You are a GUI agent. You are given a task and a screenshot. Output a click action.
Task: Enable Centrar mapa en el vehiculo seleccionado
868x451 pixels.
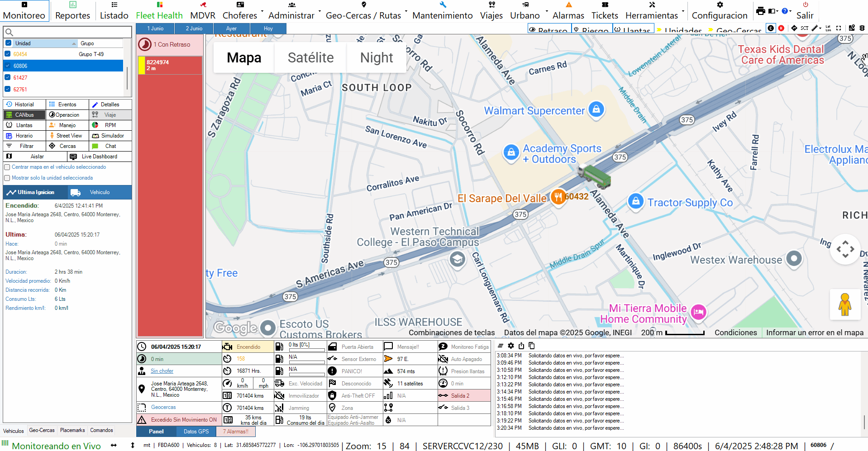tap(7, 167)
